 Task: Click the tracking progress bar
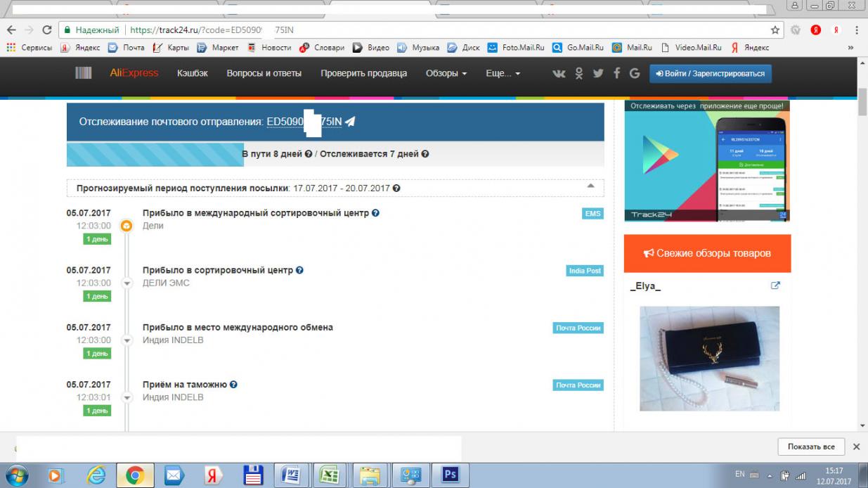(x=335, y=154)
